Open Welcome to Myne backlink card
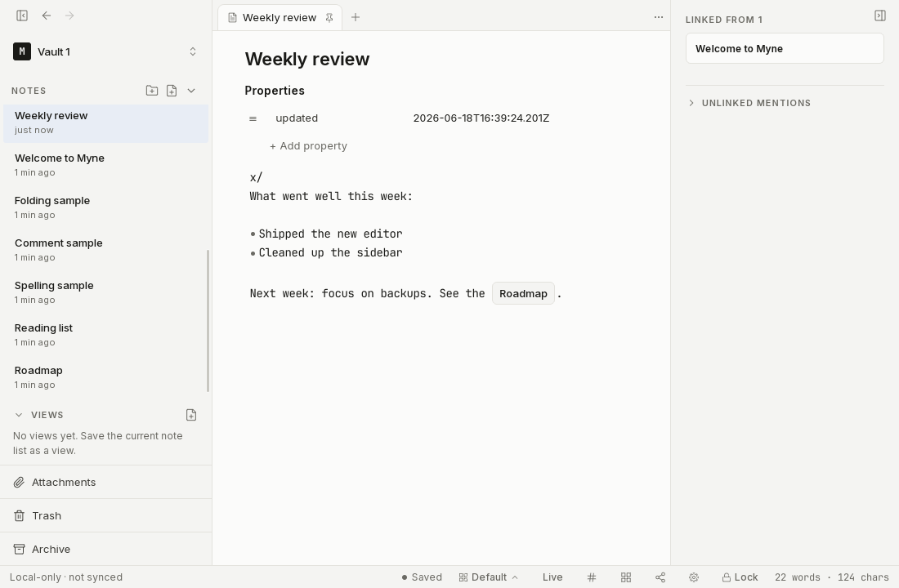This screenshot has height=588, width=899. 785,49
